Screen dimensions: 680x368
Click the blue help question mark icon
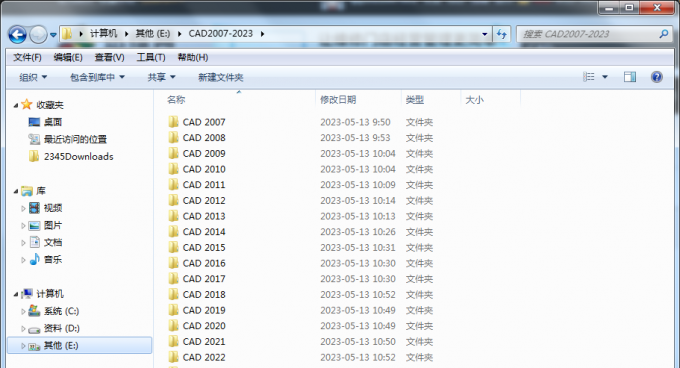(x=657, y=77)
